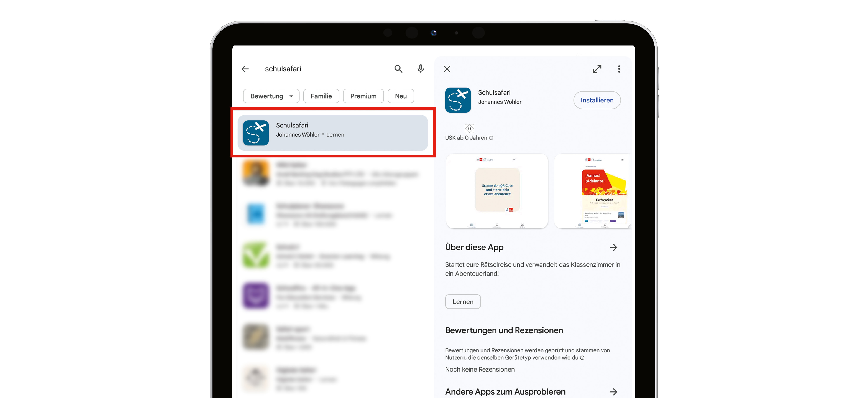The width and height of the screenshot is (868, 398).
Task: Tap the blue app icon in the third result
Action: pos(256,214)
